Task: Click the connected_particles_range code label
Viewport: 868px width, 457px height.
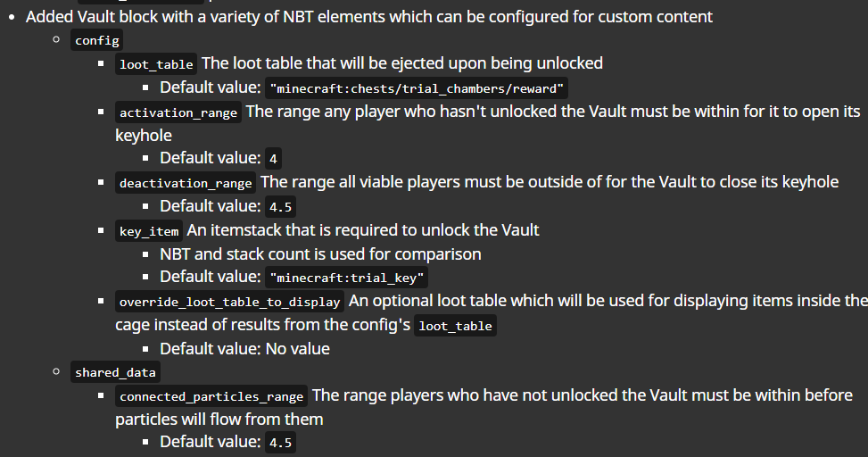Action: 211,396
